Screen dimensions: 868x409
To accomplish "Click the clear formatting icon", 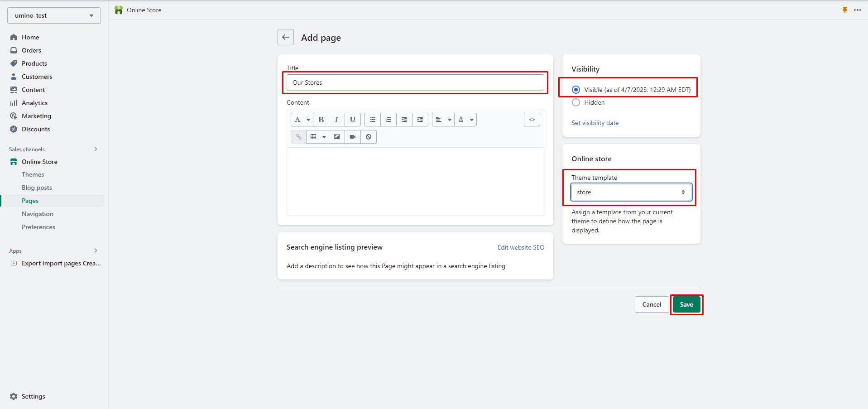I will [369, 137].
